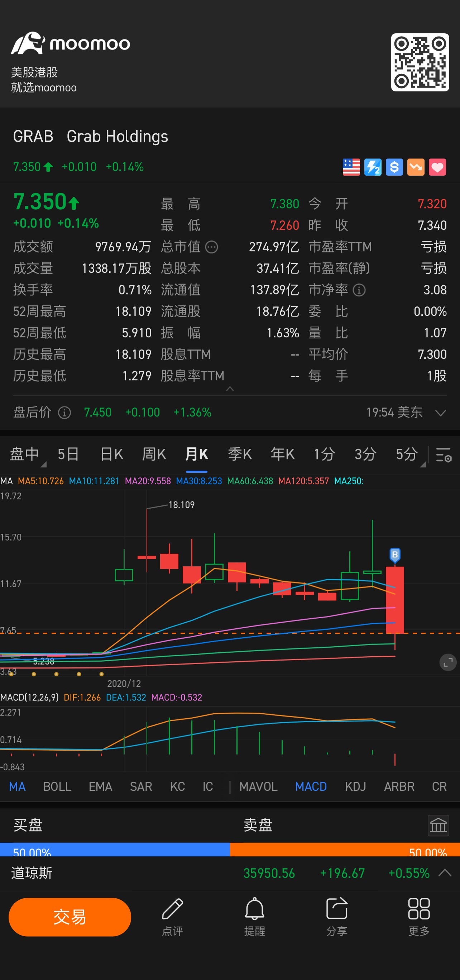The width and height of the screenshot is (460, 980).
Task: Tap the moomoo logo
Action: click(x=71, y=43)
